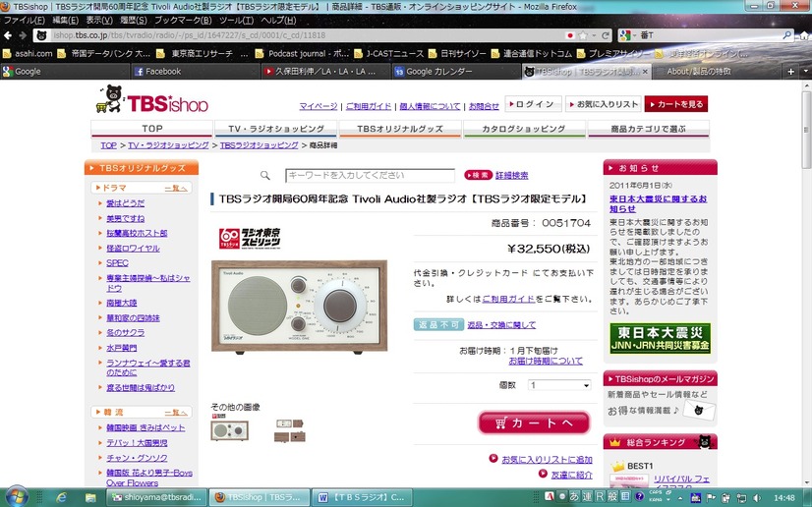Click the keyword search input field
Screen dimensions: 812x507
point(371,175)
